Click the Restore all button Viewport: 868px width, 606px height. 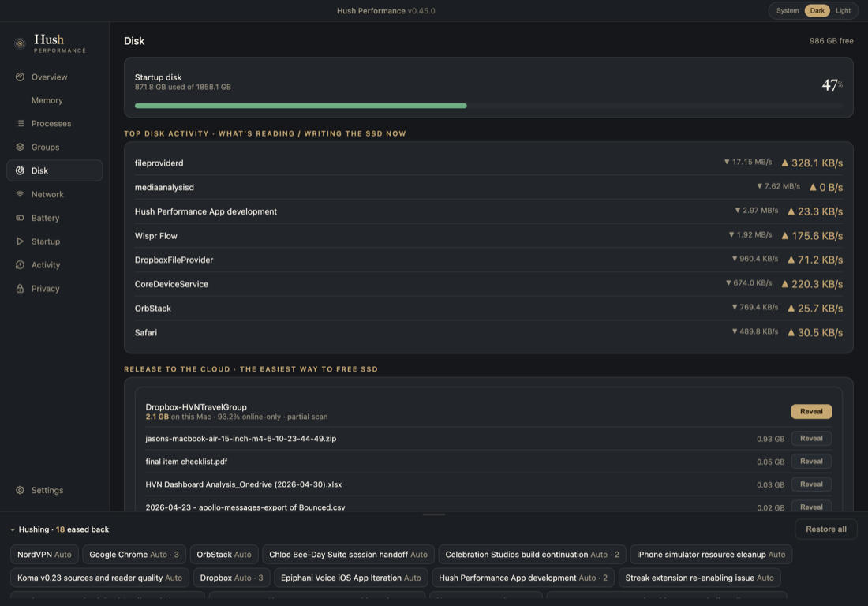(826, 529)
